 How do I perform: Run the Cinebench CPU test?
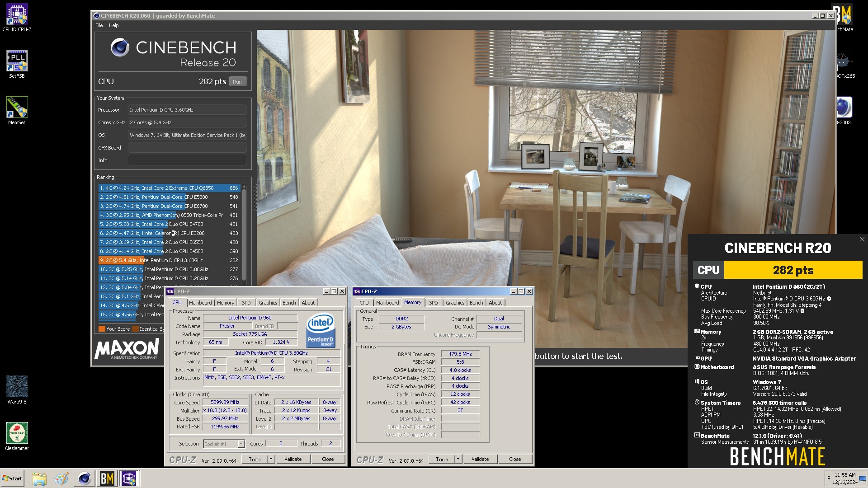[237, 81]
